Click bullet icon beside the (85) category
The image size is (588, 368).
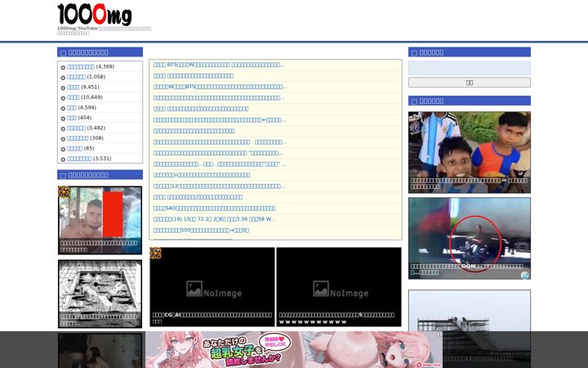coord(63,149)
